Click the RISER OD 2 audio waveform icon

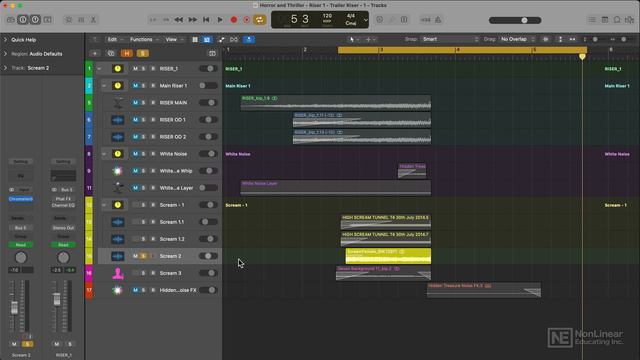pyautogui.click(x=118, y=137)
